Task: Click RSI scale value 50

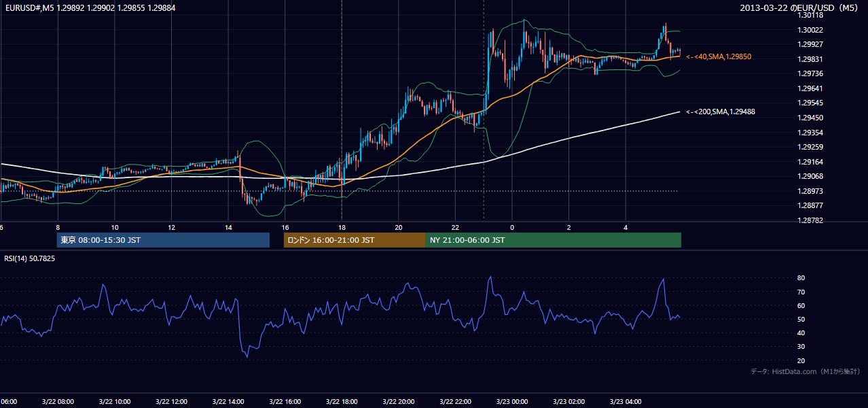Action: 801,319
